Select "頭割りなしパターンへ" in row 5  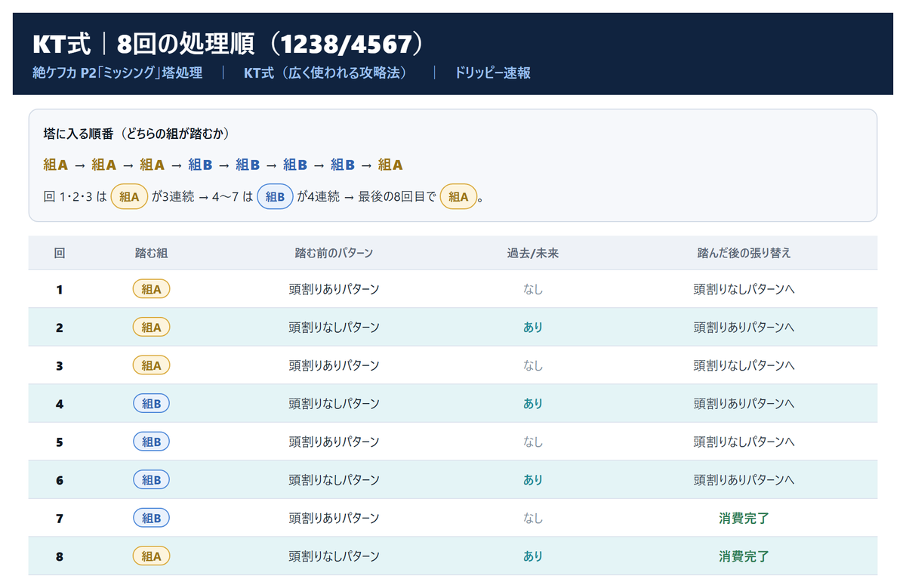(744, 442)
